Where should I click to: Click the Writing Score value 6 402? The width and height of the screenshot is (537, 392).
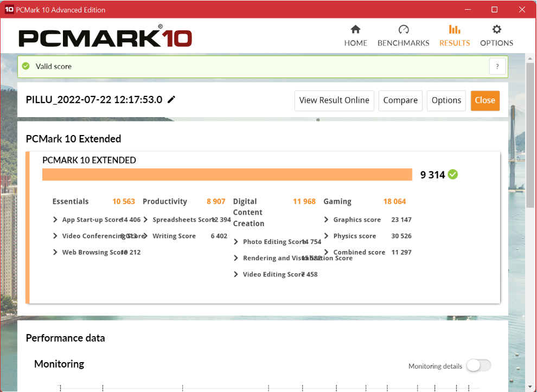tap(219, 236)
